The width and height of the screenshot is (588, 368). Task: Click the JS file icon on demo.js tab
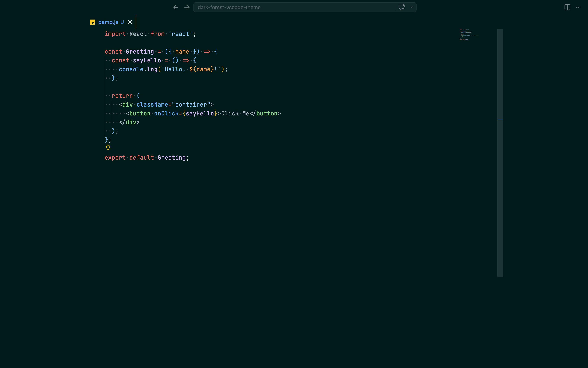tap(92, 22)
